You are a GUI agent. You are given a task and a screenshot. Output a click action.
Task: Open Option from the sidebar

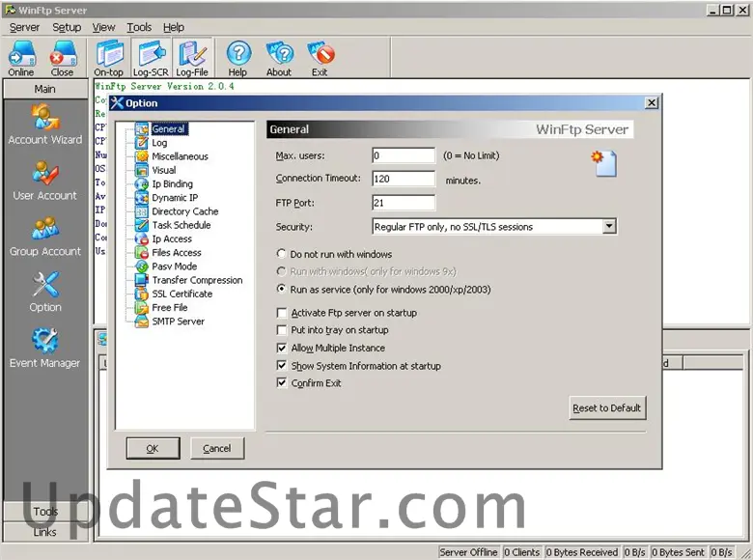45,292
